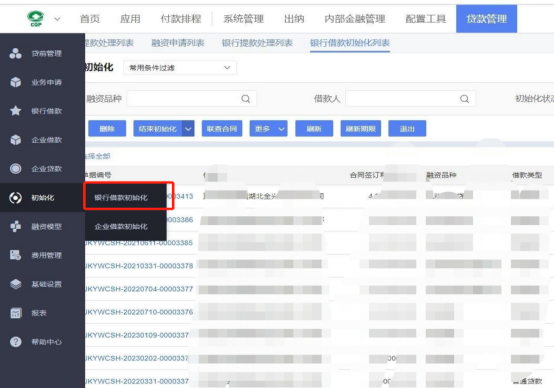Viewport: 554px width, 388px height.
Task: Click the 退出 button
Action: click(407, 129)
